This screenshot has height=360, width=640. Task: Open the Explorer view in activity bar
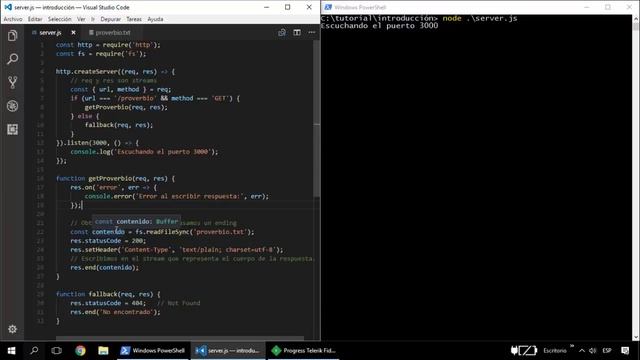[12, 36]
